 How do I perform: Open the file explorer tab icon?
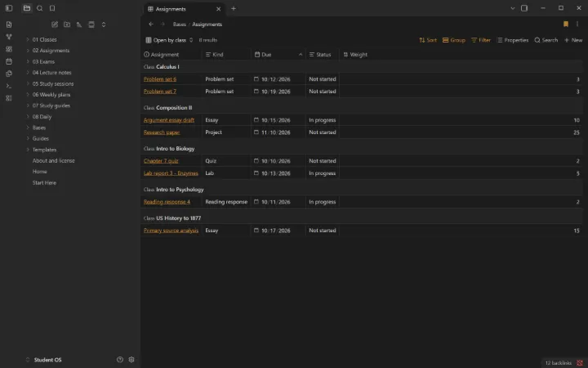tap(27, 8)
